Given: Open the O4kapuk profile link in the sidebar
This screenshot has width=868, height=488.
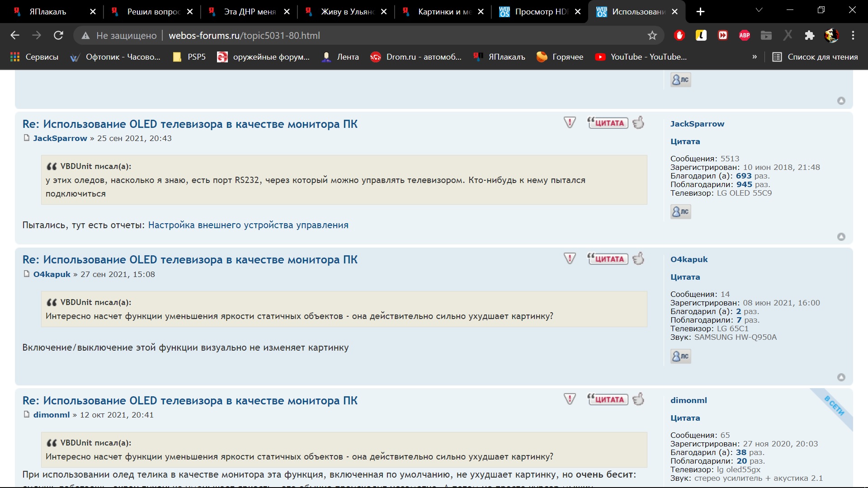Looking at the screenshot, I should (689, 259).
